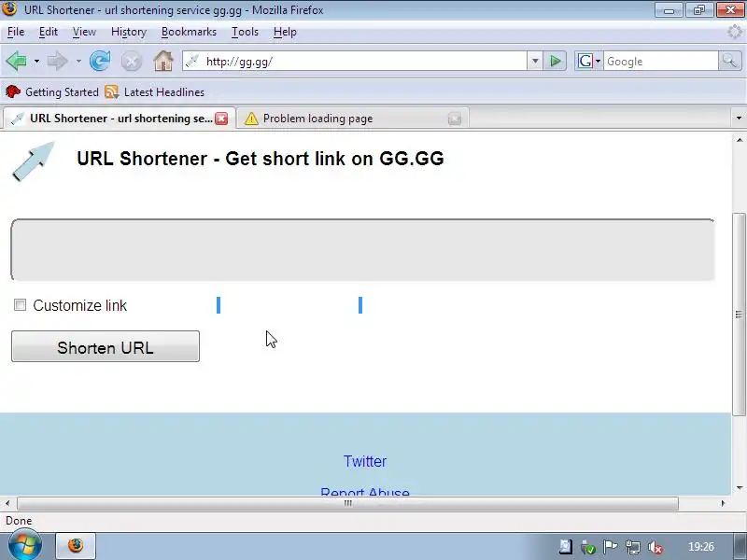Click the GG.GG arrow logo on the page
This screenshot has height=560, width=747.
tap(33, 161)
